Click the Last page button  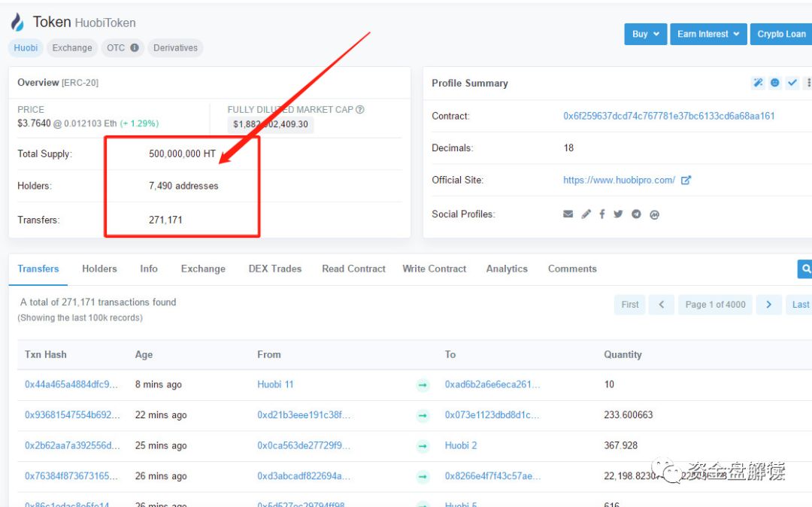coord(800,305)
